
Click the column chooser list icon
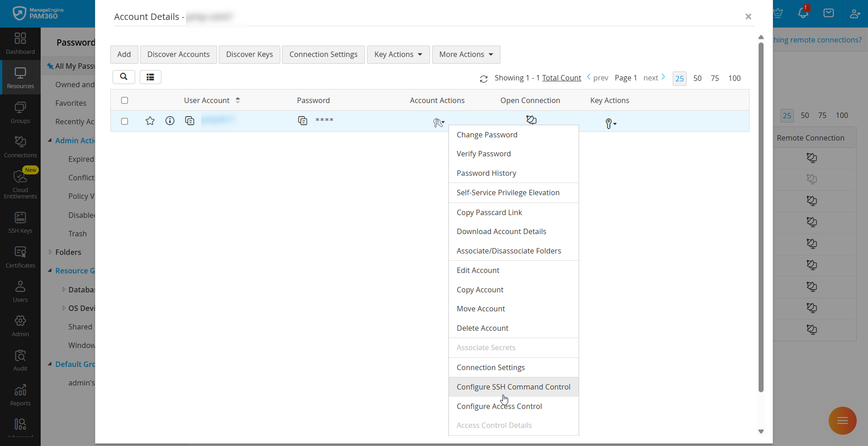[151, 77]
